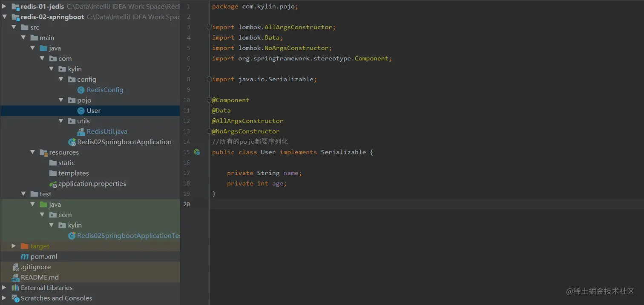Collapse the src folder arrow

(x=14, y=27)
